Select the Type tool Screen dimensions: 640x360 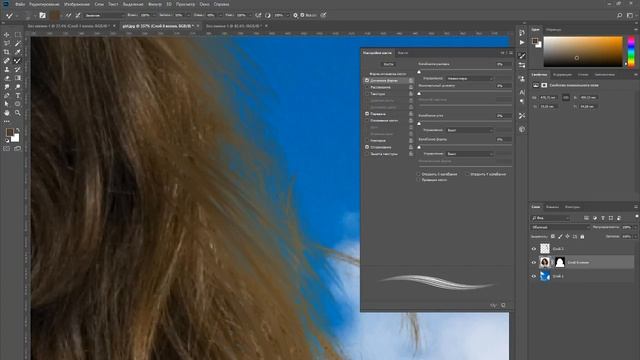coord(18,96)
